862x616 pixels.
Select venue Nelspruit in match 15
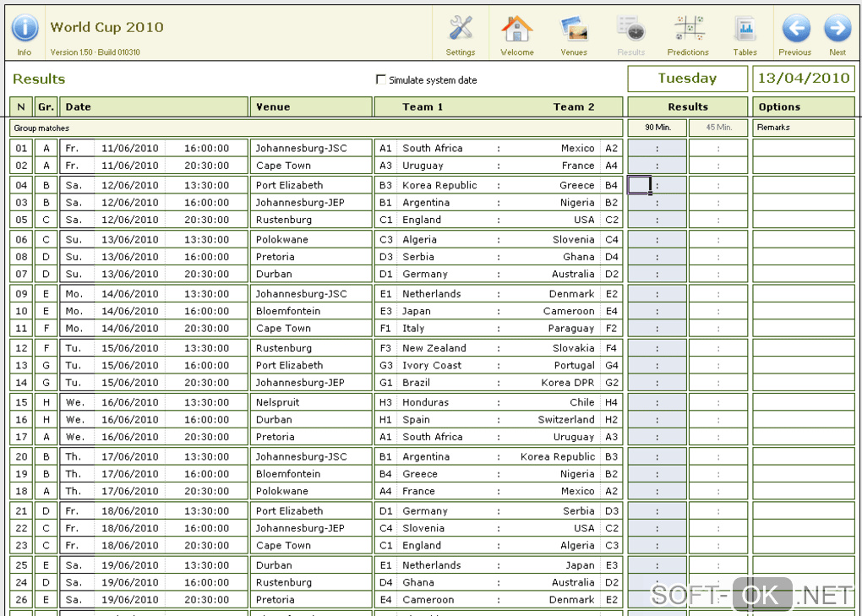click(277, 402)
